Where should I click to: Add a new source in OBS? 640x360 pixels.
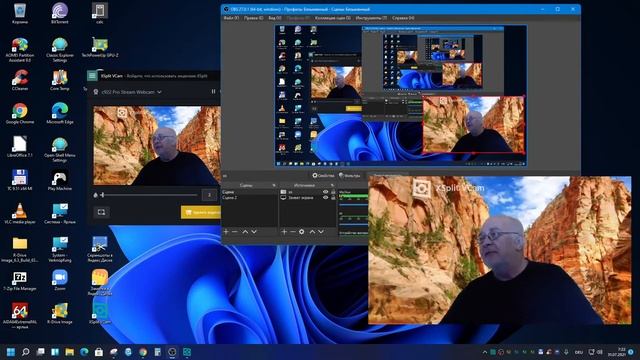click(x=284, y=232)
